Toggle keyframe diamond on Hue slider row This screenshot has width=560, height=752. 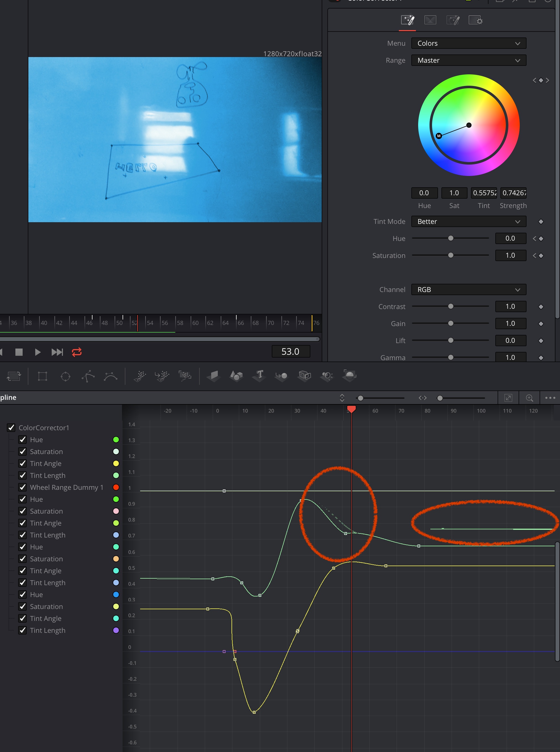[541, 238]
